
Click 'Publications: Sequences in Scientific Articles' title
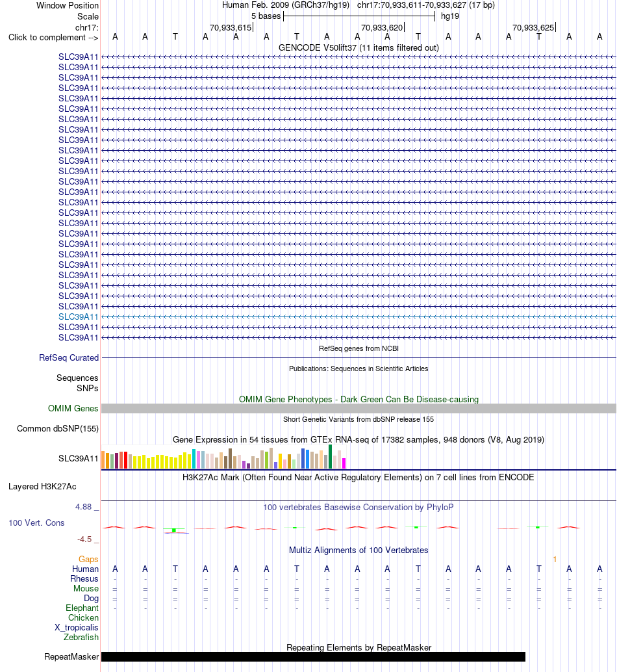[359, 368]
